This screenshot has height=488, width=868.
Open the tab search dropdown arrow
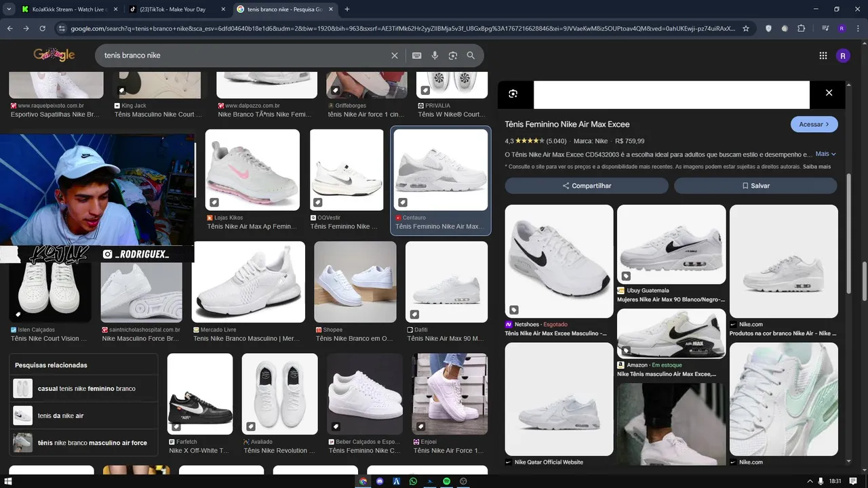coord(7,9)
